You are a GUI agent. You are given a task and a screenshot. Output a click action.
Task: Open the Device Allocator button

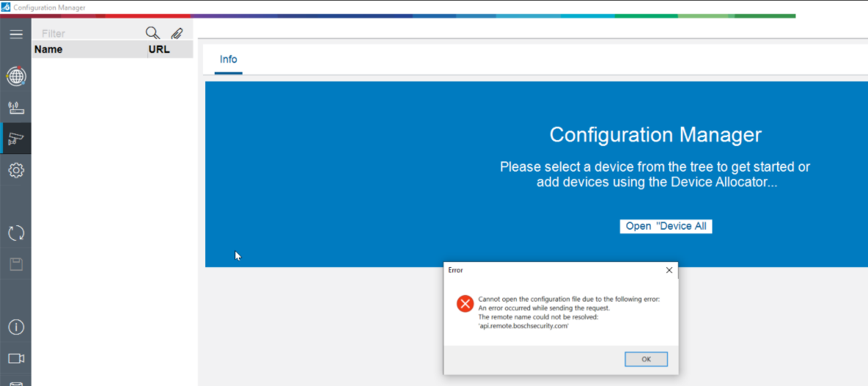pyautogui.click(x=666, y=226)
